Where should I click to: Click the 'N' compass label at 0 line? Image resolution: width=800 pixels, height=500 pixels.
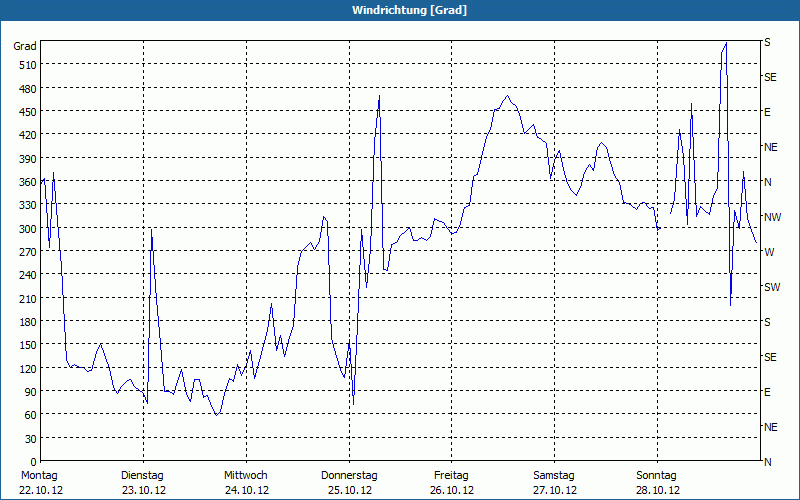pyautogui.click(x=767, y=462)
